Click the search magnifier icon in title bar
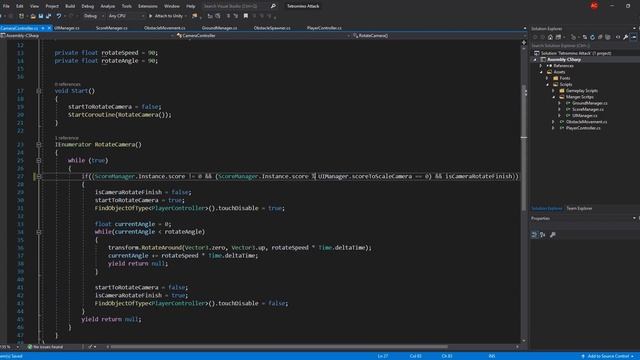 [x=273, y=6]
